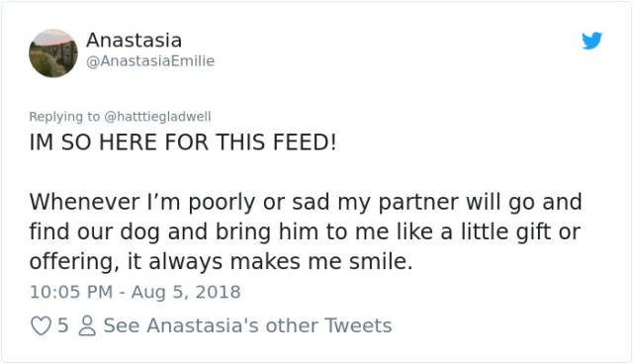Click the Aug 5, 2018 date
Screen dimensions: 633x364
[x=186, y=292]
